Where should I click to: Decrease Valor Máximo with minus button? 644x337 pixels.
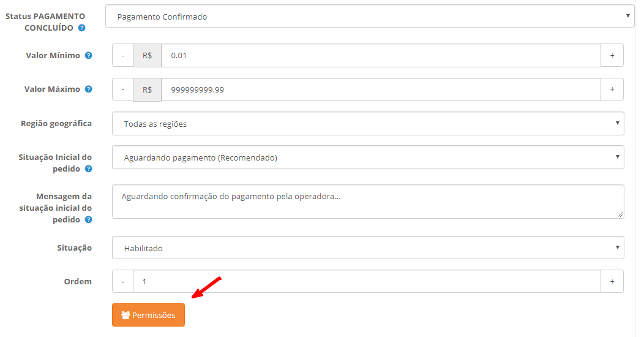pos(123,89)
